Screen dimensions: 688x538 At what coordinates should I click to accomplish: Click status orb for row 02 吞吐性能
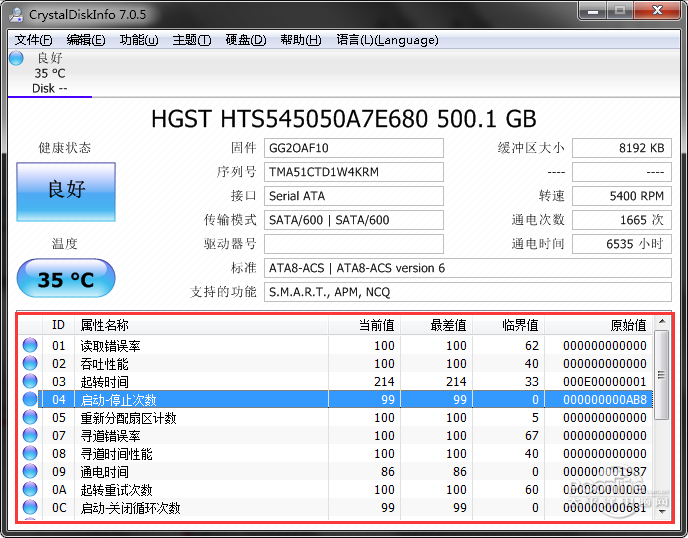click(30, 363)
